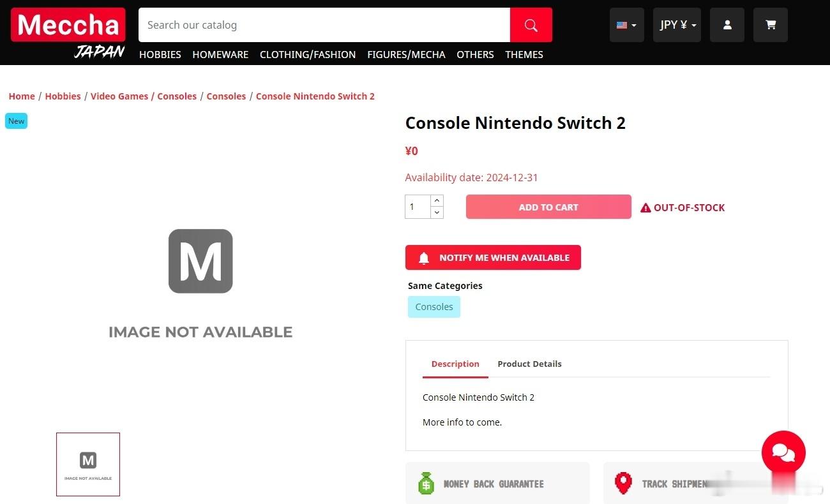The image size is (830, 504).
Task: Go to Home breadcrumb link
Action: coord(22,96)
